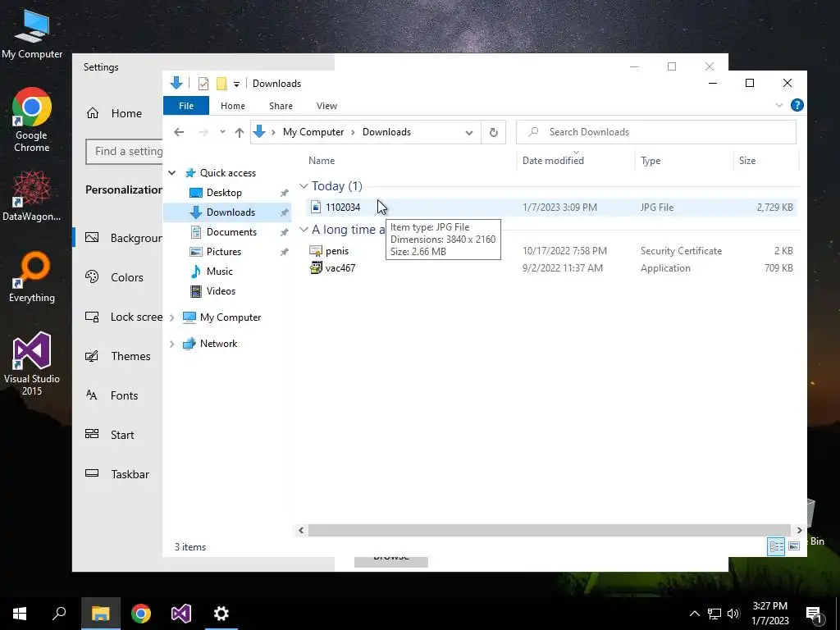Click the Search Downloads field
The height and width of the screenshot is (630, 840).
click(655, 132)
